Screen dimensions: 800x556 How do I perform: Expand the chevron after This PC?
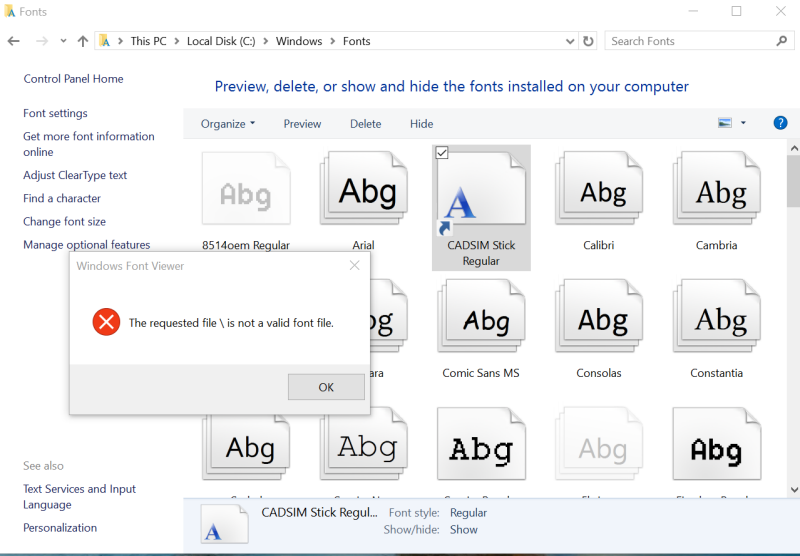177,41
